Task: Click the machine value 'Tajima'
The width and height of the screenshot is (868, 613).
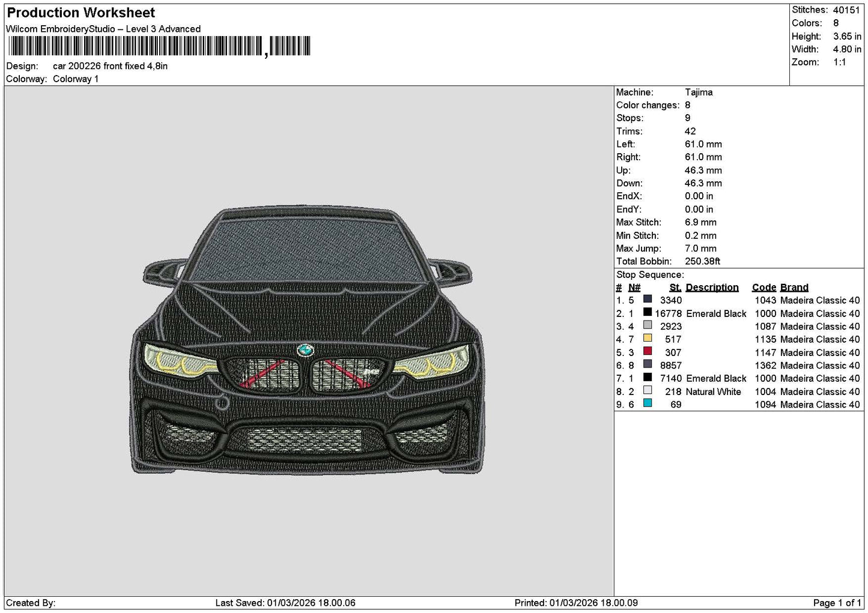Action: 699,92
